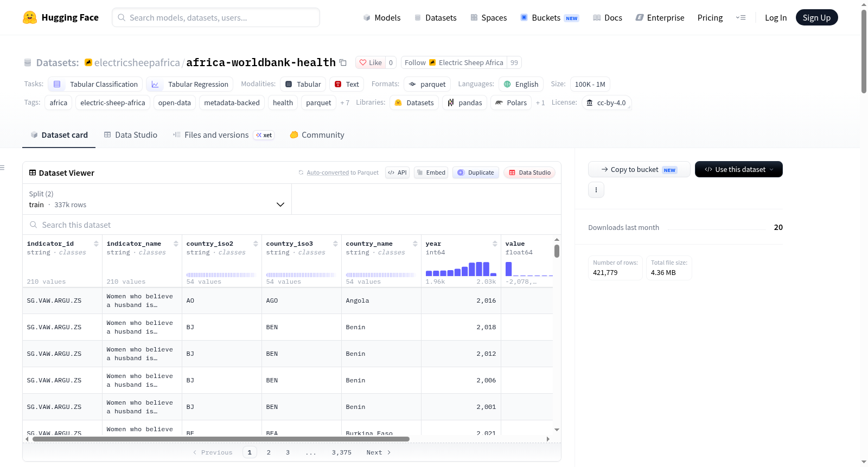
Task: Open the electricsheepafrica owner link
Action: [137, 62]
